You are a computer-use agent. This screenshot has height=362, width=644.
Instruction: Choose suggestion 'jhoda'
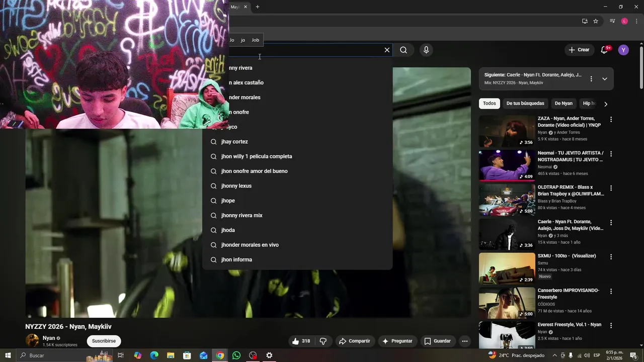pyautogui.click(x=297, y=230)
